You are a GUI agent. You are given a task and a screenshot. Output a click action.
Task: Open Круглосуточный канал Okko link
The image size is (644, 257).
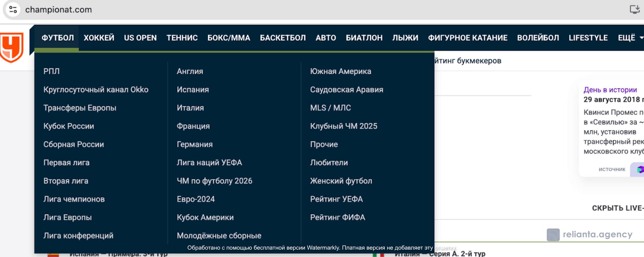coord(96,90)
